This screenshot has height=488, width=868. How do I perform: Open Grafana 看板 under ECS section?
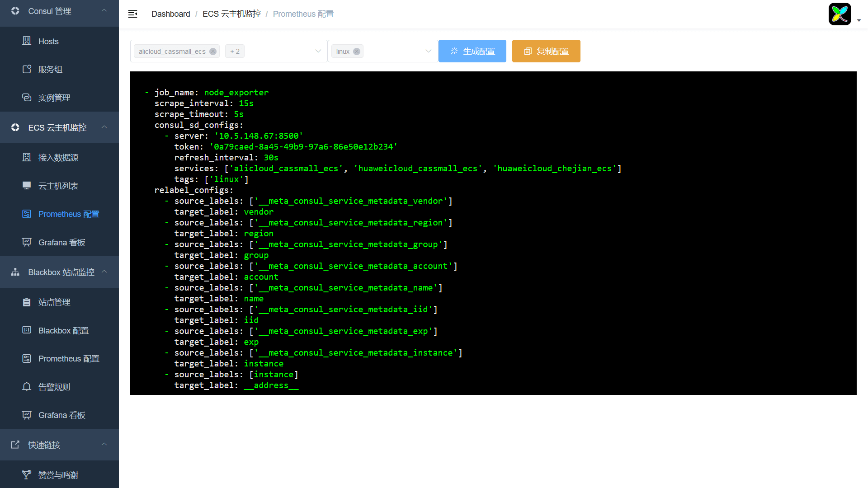[x=62, y=243]
